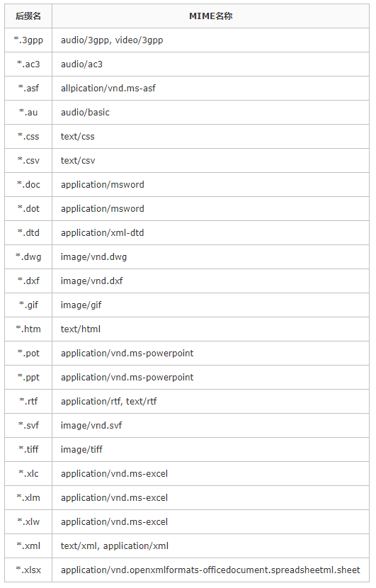
Task: Click the audio/ac3 MIME text
Action: 81,64
